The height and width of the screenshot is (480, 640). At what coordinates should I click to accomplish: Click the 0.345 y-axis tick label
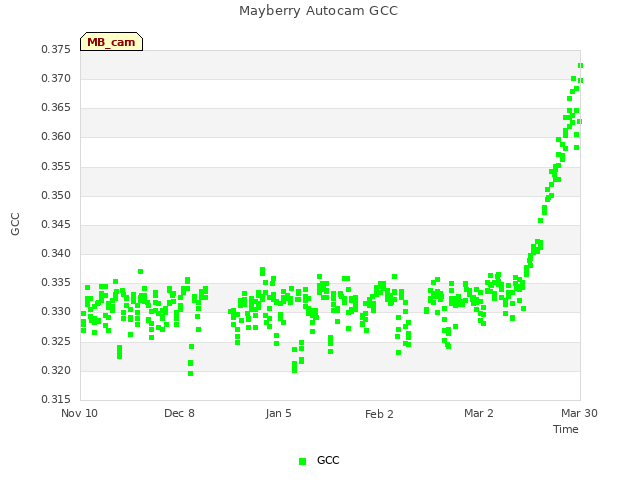56,224
